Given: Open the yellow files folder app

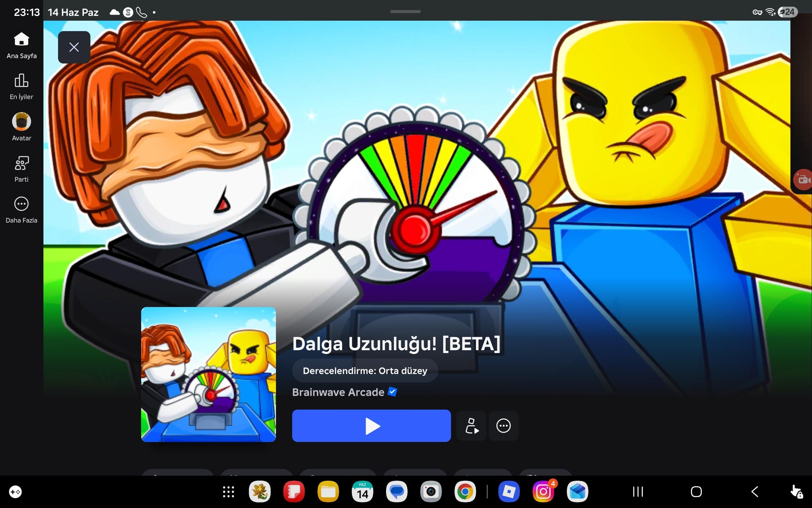Looking at the screenshot, I should [x=328, y=491].
